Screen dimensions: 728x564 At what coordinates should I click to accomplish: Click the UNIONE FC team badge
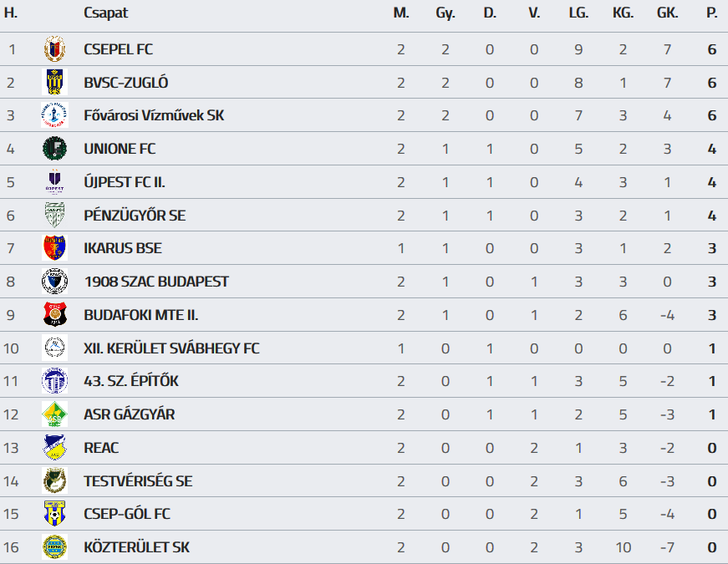[x=54, y=149]
